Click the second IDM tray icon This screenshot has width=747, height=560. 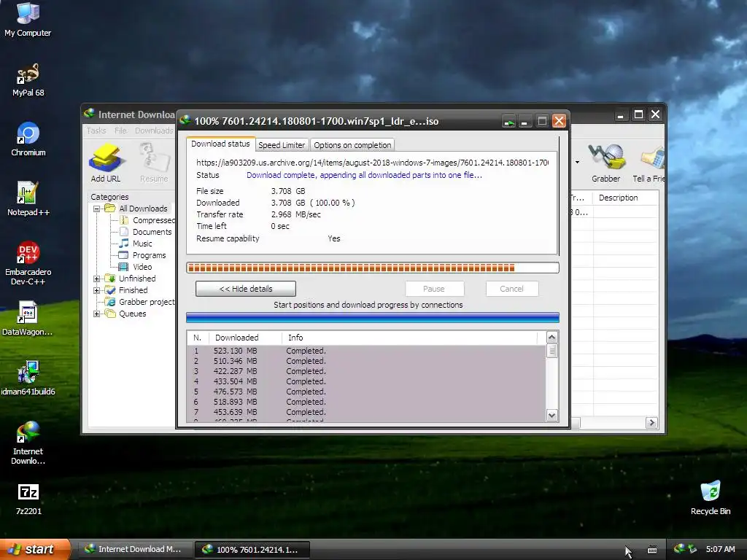point(692,549)
